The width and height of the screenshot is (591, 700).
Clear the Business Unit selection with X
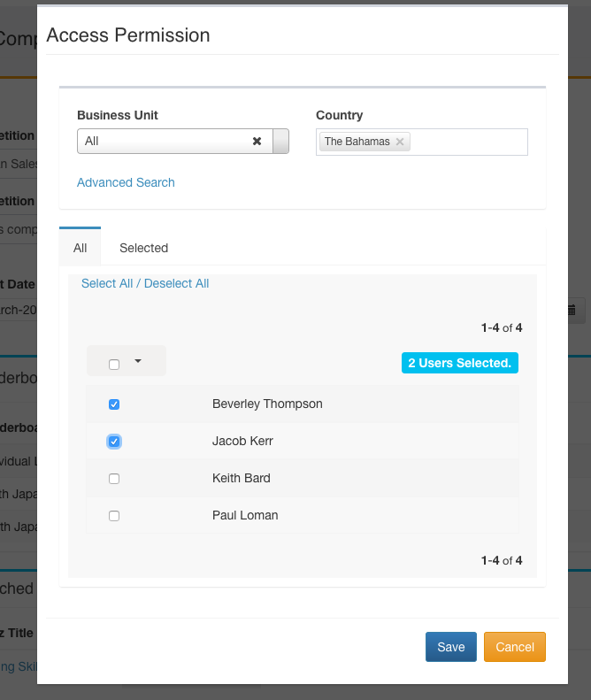point(257,142)
